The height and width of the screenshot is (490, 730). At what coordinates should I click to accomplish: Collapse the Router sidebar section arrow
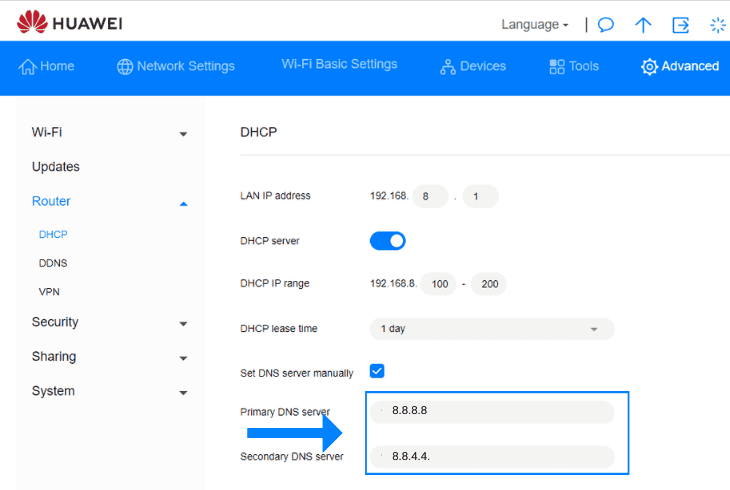click(183, 204)
